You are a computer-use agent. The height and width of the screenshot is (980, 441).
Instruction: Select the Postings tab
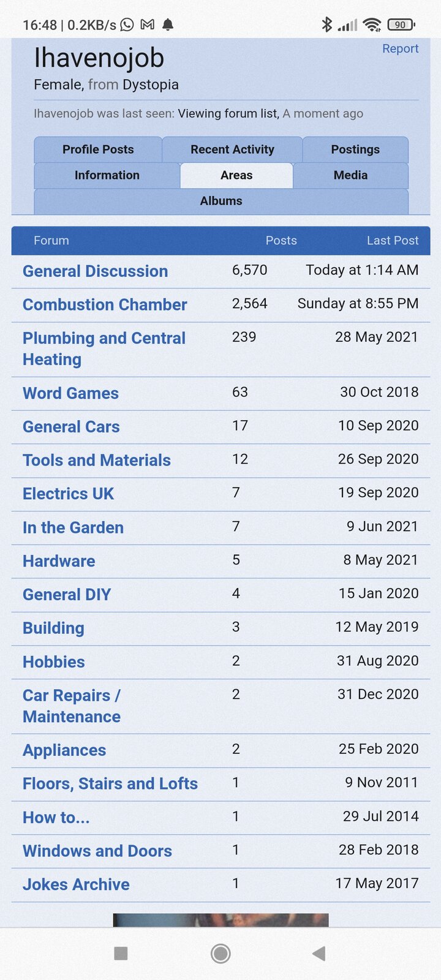355,149
